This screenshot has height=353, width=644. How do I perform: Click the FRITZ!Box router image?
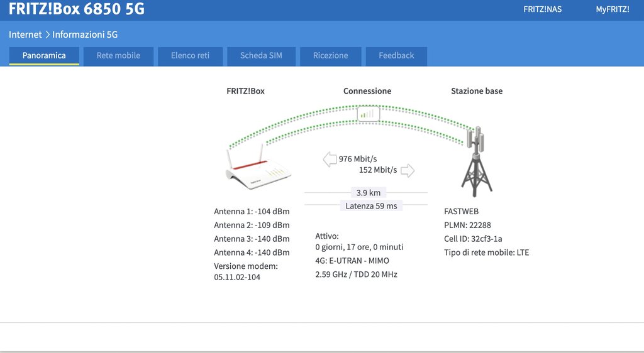pyautogui.click(x=258, y=167)
